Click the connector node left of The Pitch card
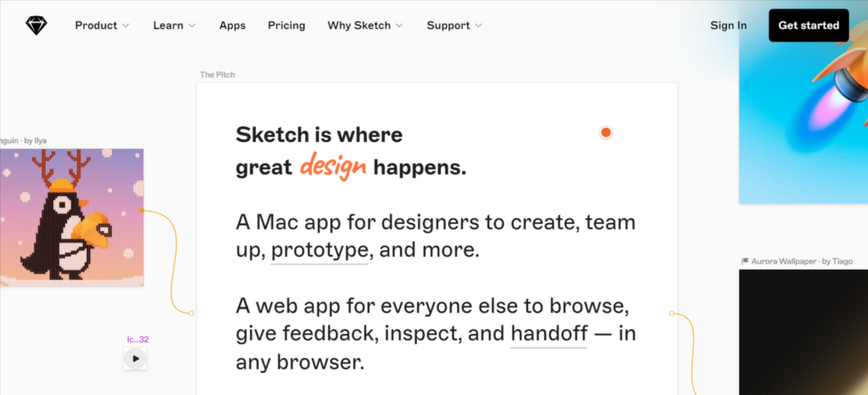Screen dimensions: 868x395 191,314
